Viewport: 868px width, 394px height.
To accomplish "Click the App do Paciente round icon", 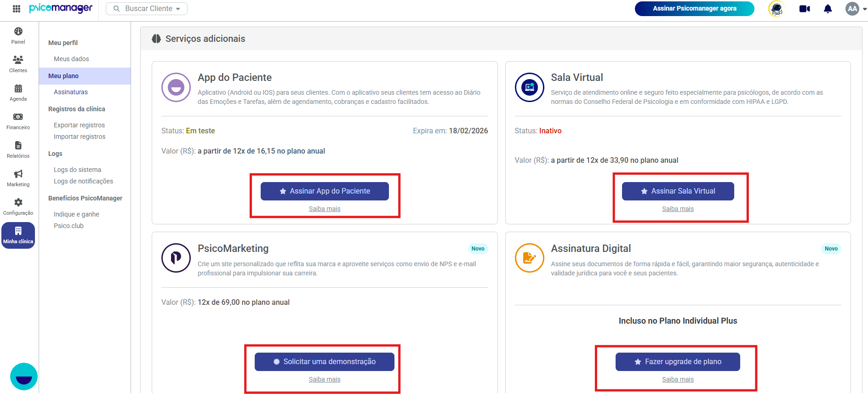I will (176, 87).
